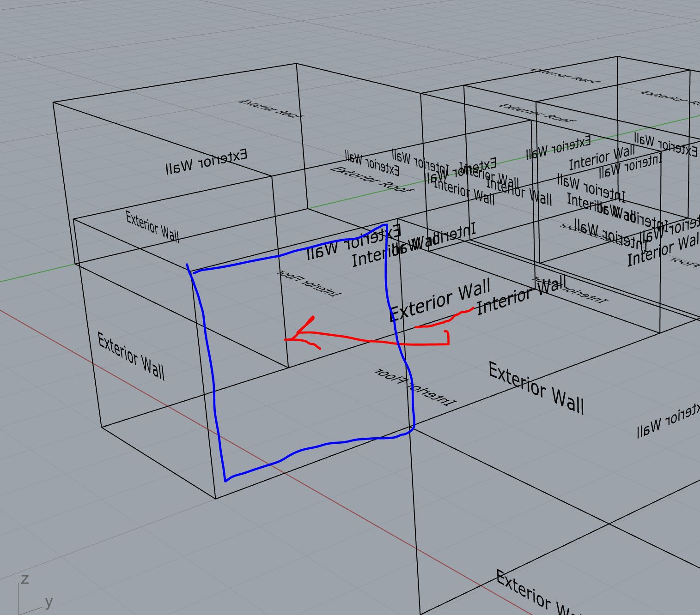Select the mirrored 'Exterior Wall' label on the tallest left box

pyautogui.click(x=206, y=161)
